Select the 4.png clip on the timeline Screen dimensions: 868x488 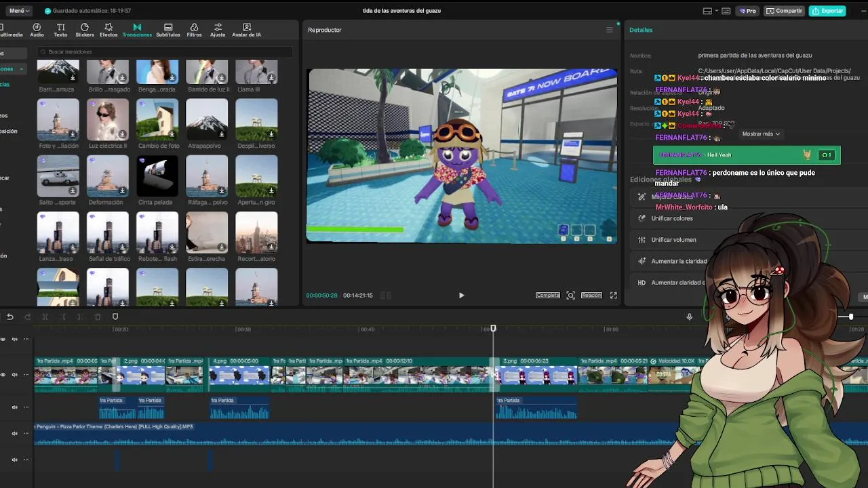point(240,375)
